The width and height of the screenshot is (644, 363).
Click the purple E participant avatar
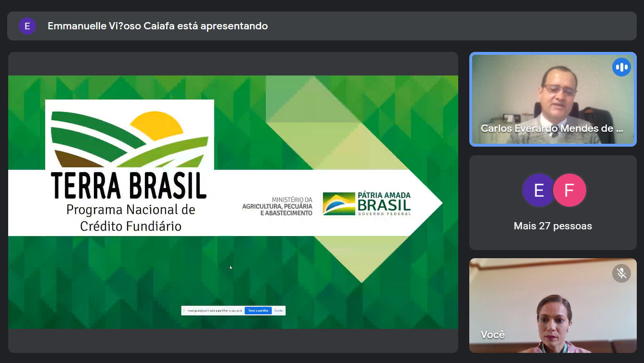[x=539, y=190]
